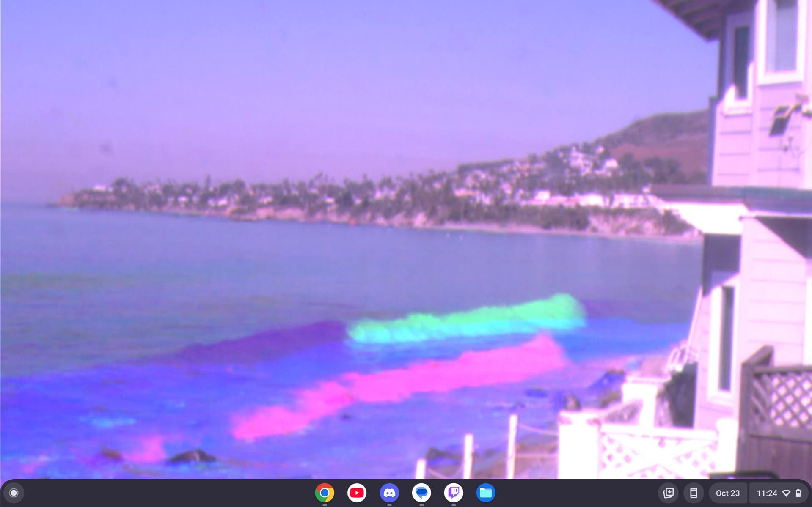
Task: Open the ChromeOS Launcher button
Action: pyautogui.click(x=14, y=493)
